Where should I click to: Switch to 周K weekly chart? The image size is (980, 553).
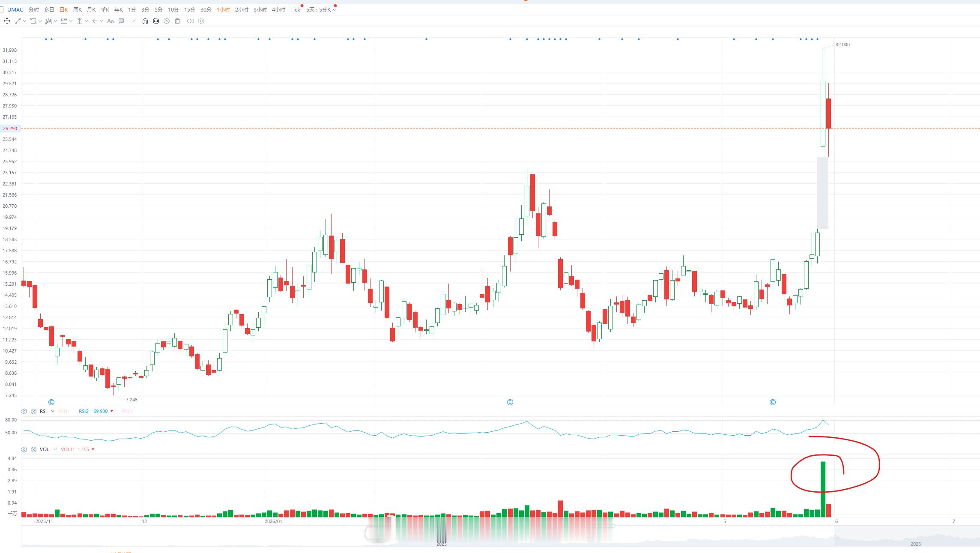(78, 9)
